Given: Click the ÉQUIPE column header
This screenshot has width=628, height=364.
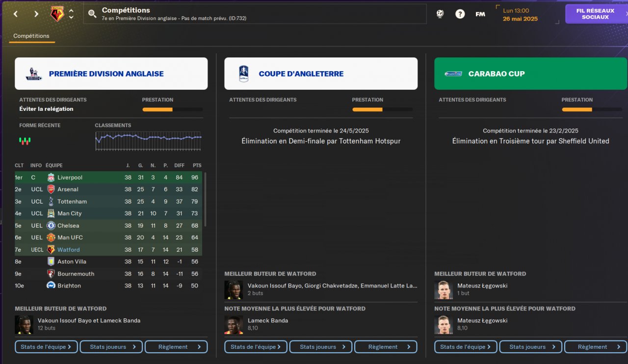Looking at the screenshot, I should click(x=54, y=165).
